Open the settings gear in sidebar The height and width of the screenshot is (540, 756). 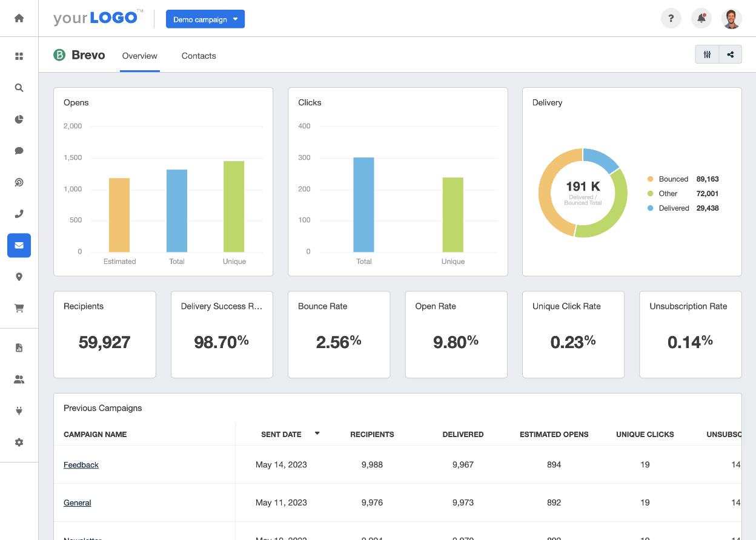[19, 443]
